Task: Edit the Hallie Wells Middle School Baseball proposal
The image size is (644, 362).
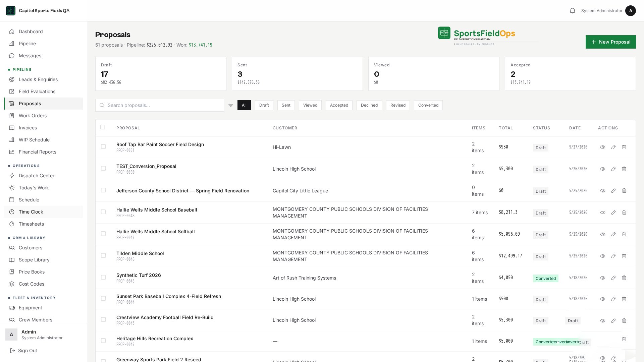Action: pyautogui.click(x=613, y=213)
